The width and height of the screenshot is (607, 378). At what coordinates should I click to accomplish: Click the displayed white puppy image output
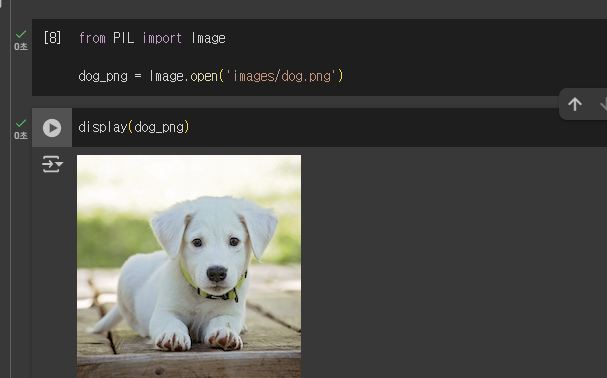189,266
